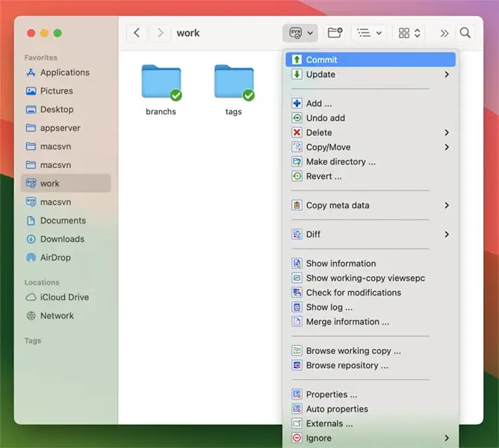Click the Copy/Move icon
This screenshot has height=448, width=499.
coord(297,147)
